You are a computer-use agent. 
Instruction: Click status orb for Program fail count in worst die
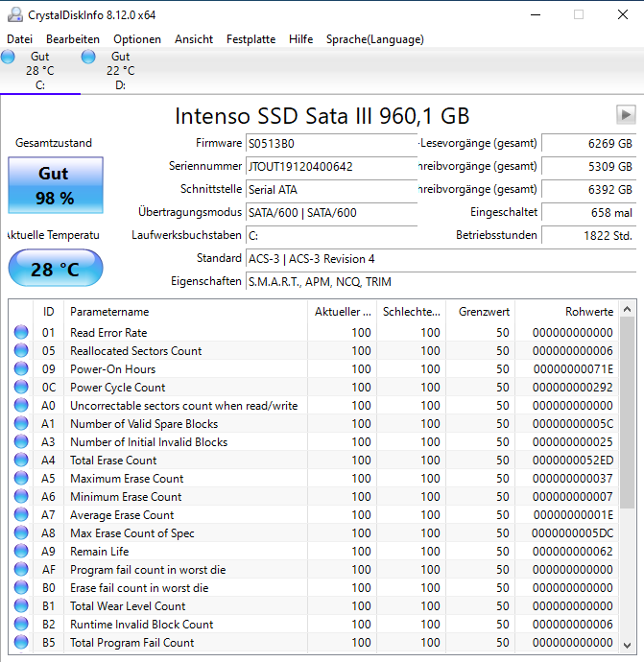click(x=21, y=569)
